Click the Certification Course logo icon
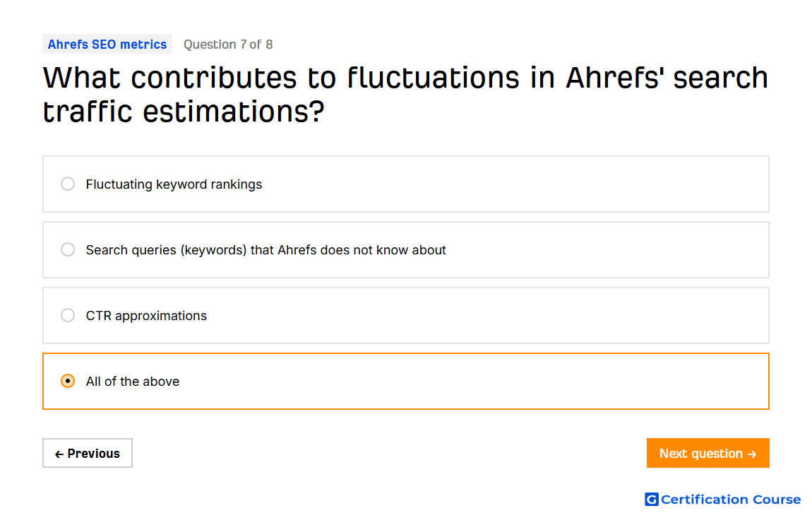Image resolution: width=812 pixels, height=513 pixels. tap(651, 499)
